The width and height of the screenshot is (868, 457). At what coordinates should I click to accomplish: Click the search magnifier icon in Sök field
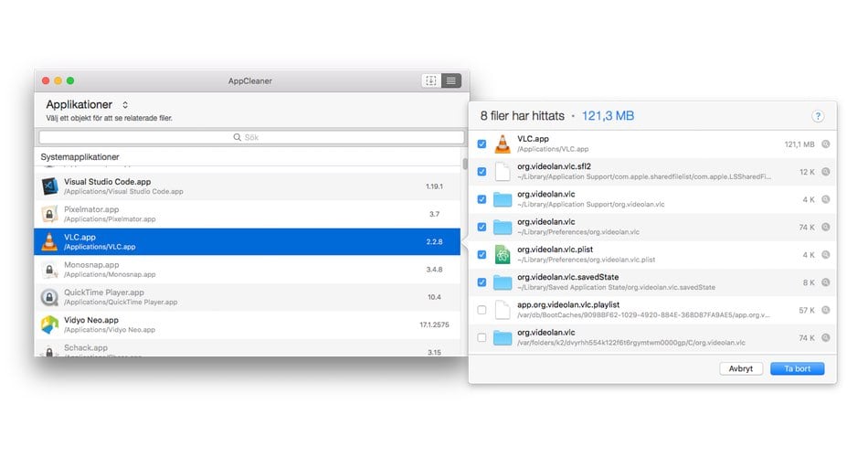(x=237, y=137)
